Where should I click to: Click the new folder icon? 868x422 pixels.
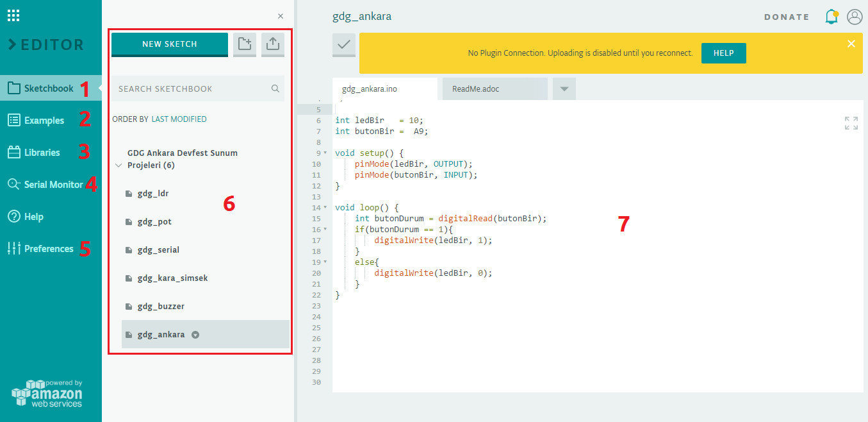coord(245,44)
